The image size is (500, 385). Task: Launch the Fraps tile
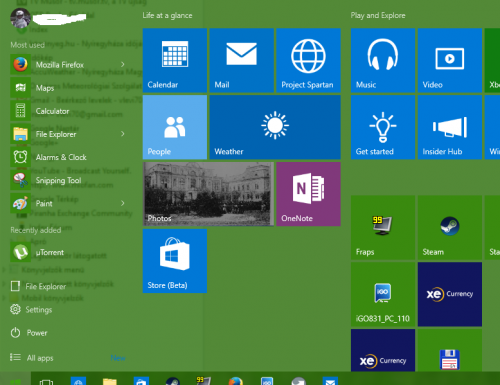[383, 228]
